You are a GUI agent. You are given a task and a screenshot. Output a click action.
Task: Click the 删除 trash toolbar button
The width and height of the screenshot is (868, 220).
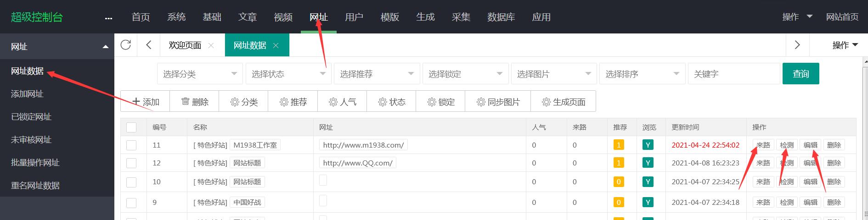tap(194, 101)
